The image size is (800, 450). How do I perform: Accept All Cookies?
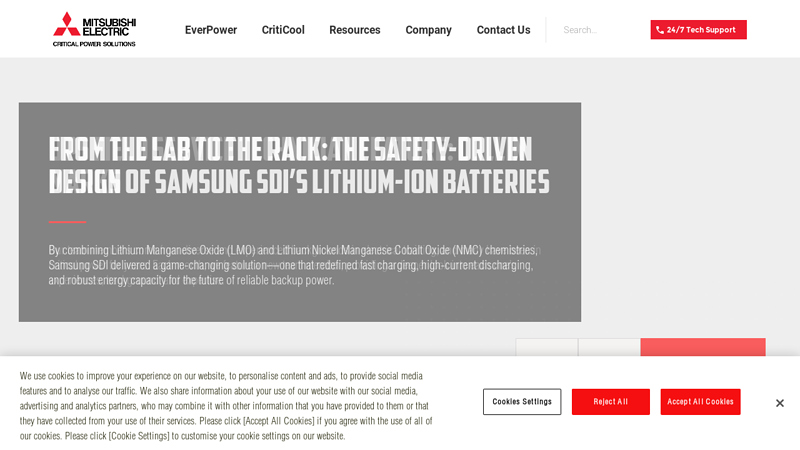(x=700, y=402)
